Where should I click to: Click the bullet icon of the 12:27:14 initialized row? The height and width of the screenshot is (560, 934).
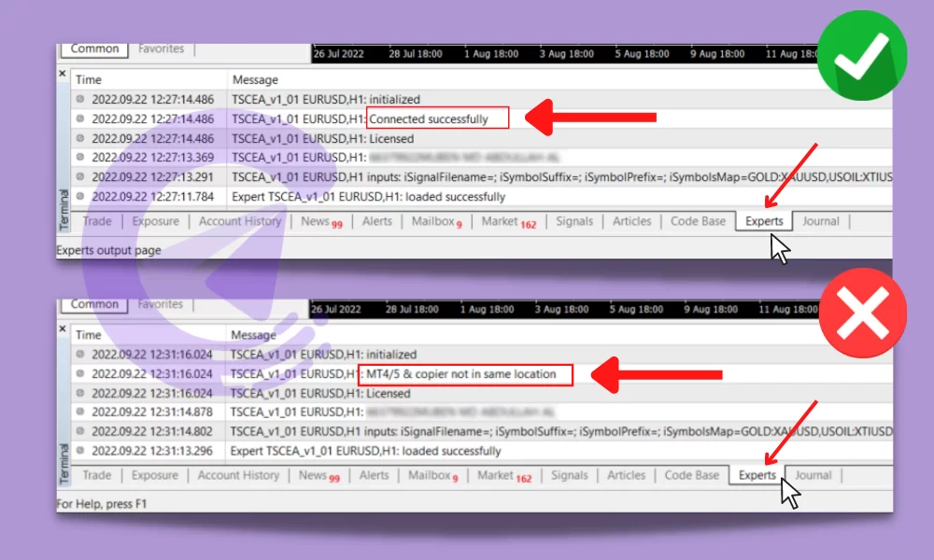80,99
